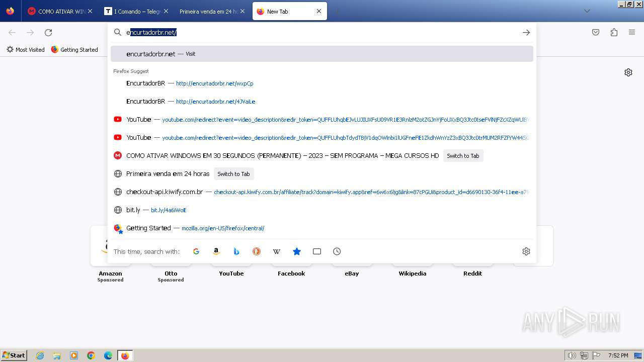The image size is (644, 362).
Task: Search this time with DuckDuckGo
Action: click(257, 251)
